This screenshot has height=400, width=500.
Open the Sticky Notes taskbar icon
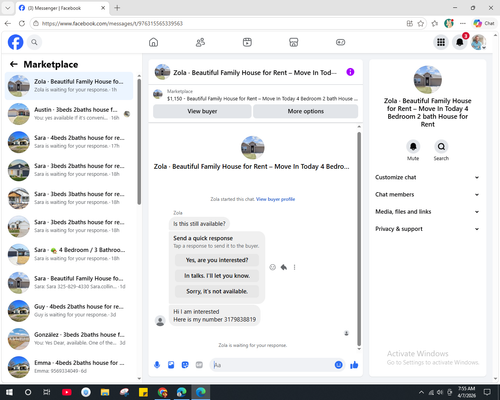(x=143, y=392)
